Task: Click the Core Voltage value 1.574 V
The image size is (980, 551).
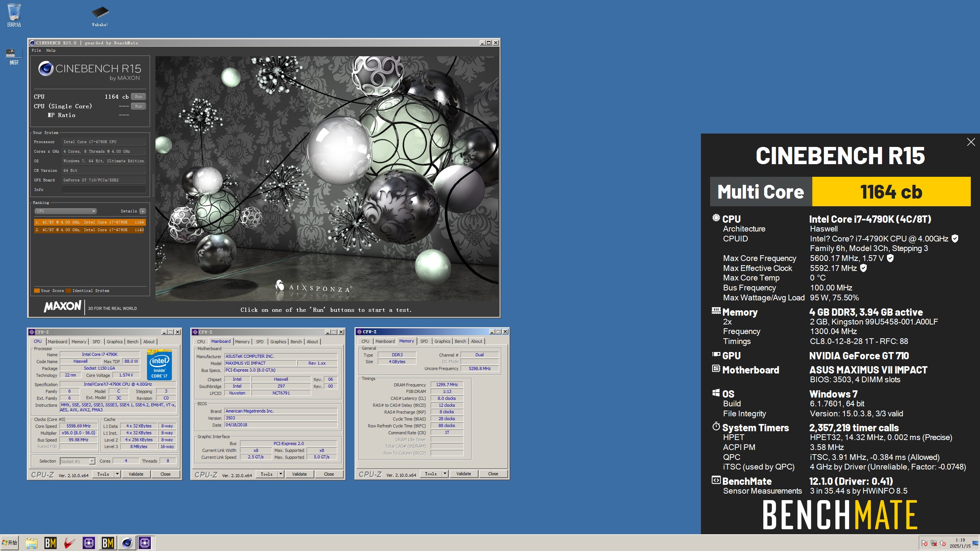Action: tap(126, 375)
